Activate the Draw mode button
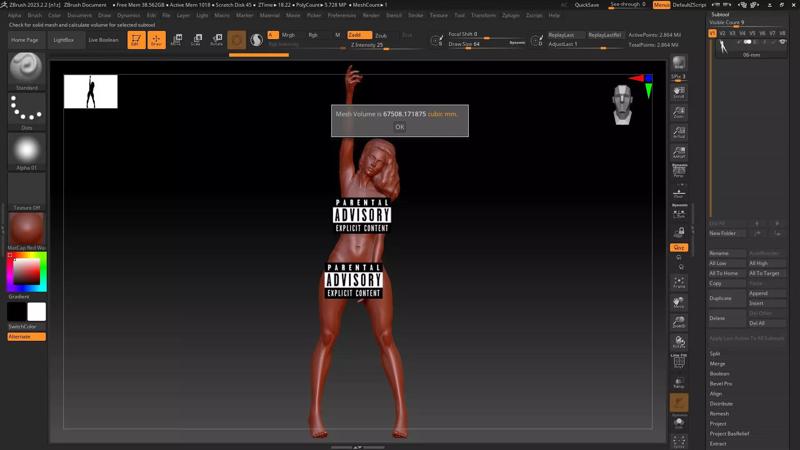 pos(156,40)
